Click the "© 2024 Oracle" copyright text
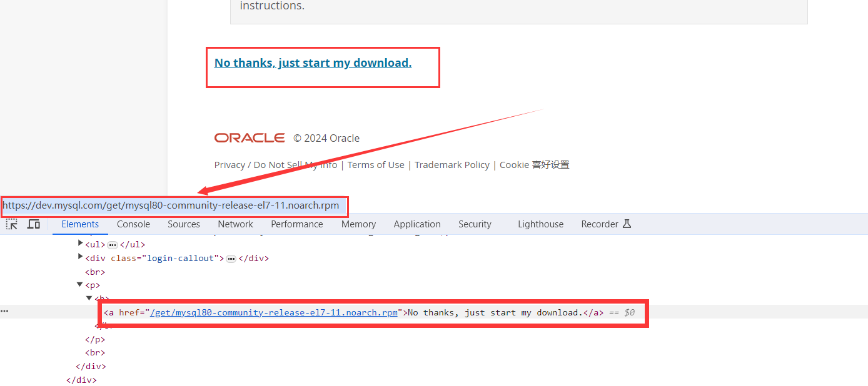The width and height of the screenshot is (868, 386). click(x=326, y=138)
